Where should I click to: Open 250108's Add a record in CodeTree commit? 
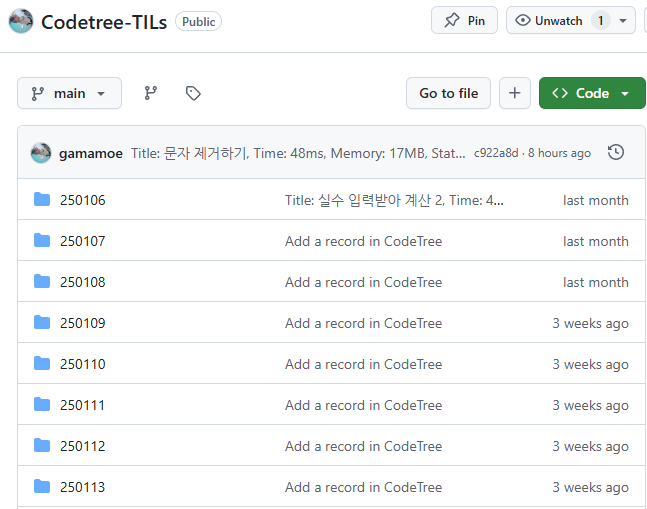(x=363, y=282)
